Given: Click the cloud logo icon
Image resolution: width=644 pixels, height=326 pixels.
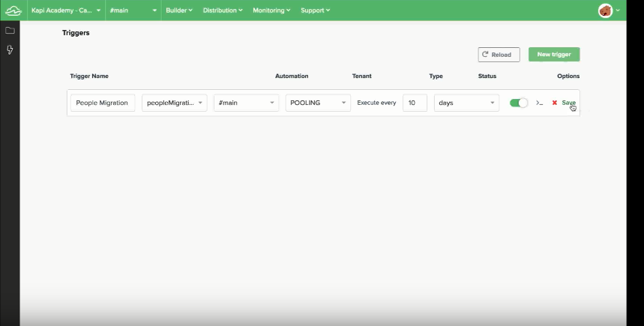Looking at the screenshot, I should [13, 10].
